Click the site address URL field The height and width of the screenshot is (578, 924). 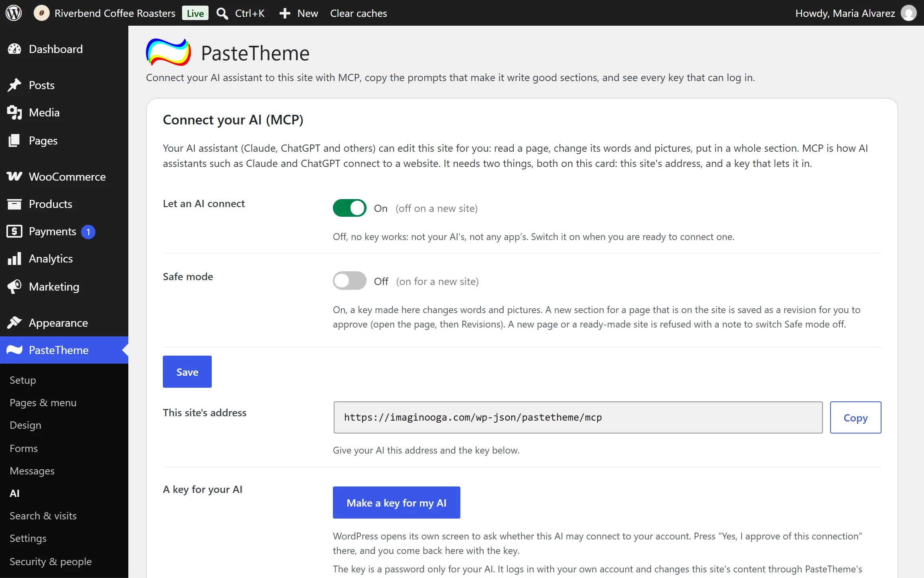coord(578,417)
